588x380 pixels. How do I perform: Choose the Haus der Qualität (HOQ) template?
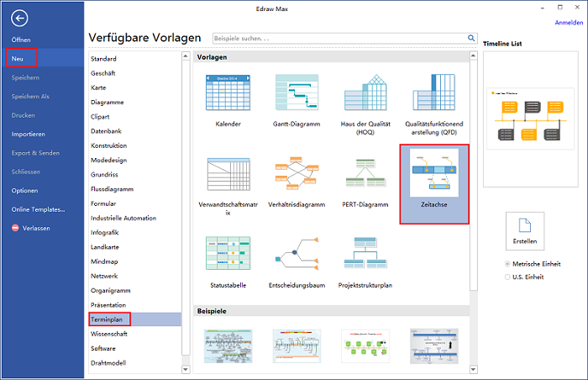pyautogui.click(x=365, y=92)
